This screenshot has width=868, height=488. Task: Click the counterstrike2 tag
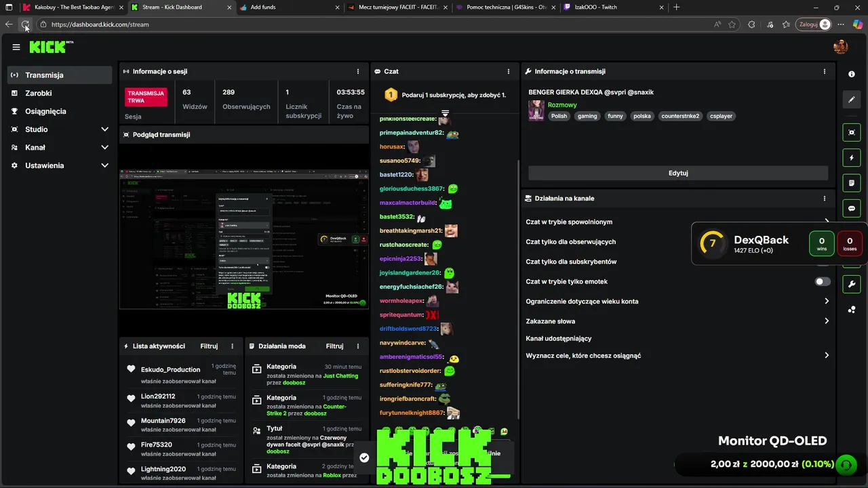click(x=680, y=116)
